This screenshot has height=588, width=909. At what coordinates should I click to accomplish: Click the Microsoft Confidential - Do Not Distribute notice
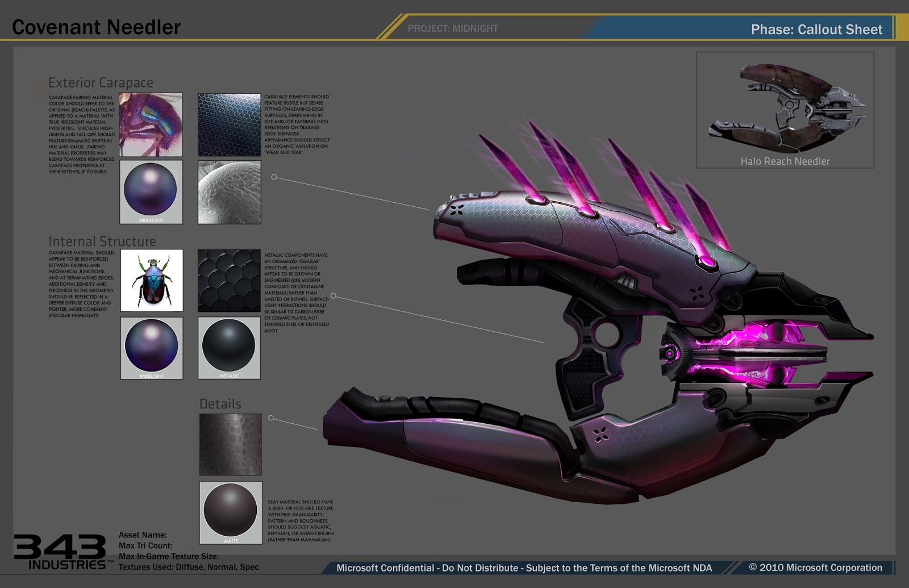click(x=524, y=568)
